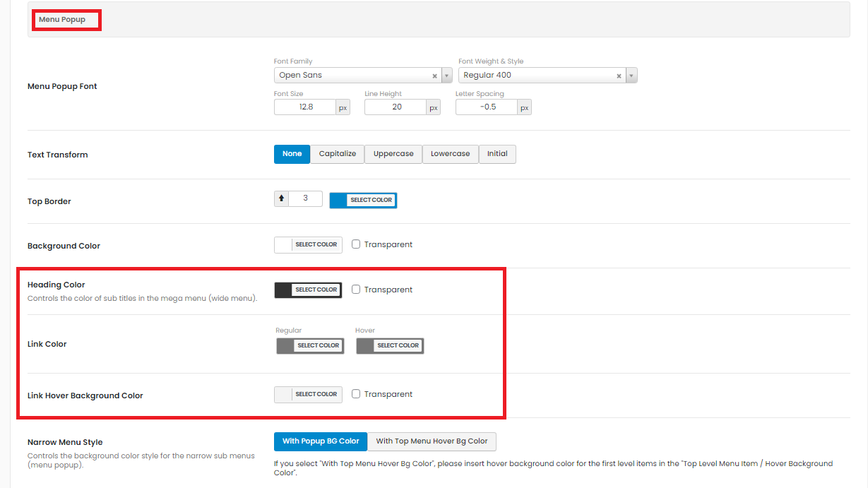Click the Top Border up arrow icon
The height and width of the screenshot is (488, 868).
point(281,199)
